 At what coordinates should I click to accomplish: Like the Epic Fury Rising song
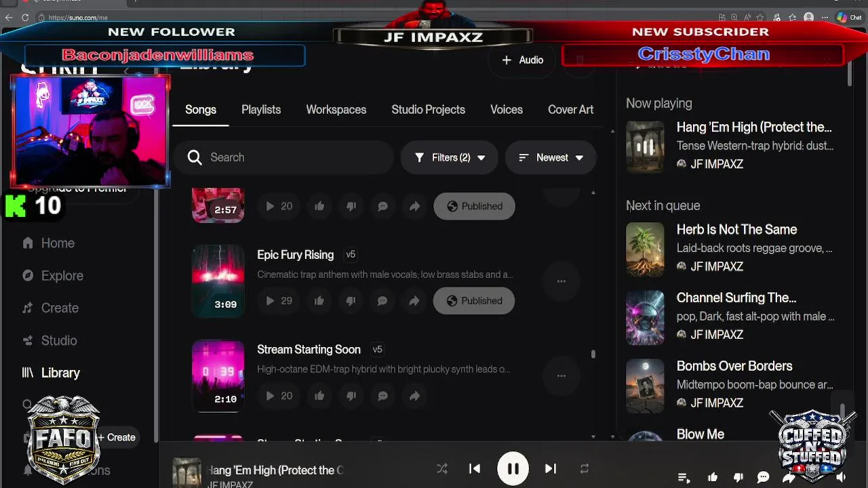(319, 301)
